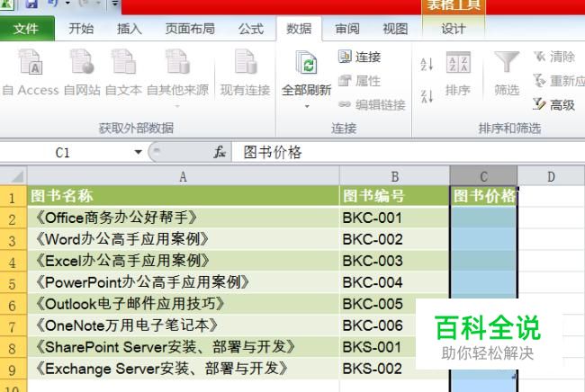The height and width of the screenshot is (392, 585).
Task: Select cell BKS-002
Action: (x=378, y=369)
